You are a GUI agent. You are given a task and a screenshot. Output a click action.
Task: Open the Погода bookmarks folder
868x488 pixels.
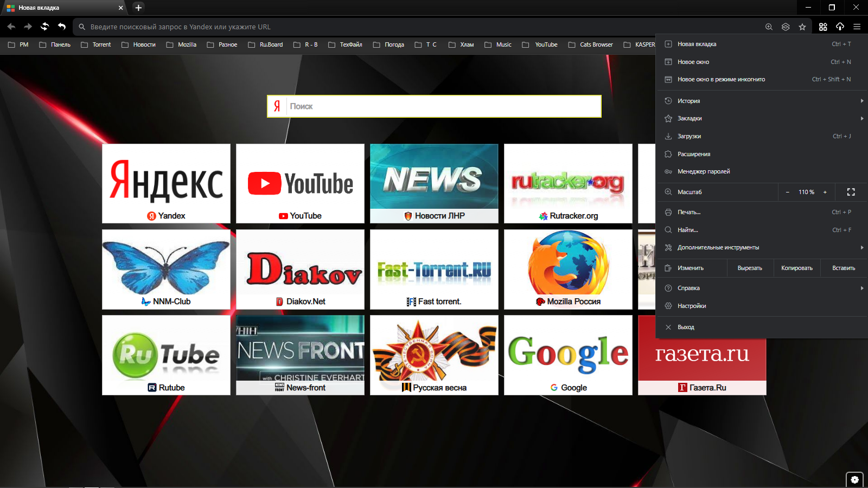coord(388,44)
